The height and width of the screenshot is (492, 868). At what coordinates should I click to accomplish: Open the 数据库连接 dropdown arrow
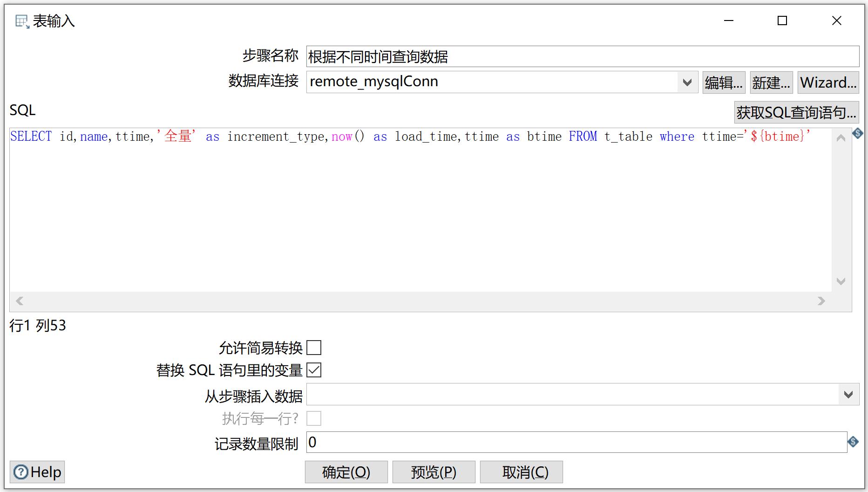687,82
